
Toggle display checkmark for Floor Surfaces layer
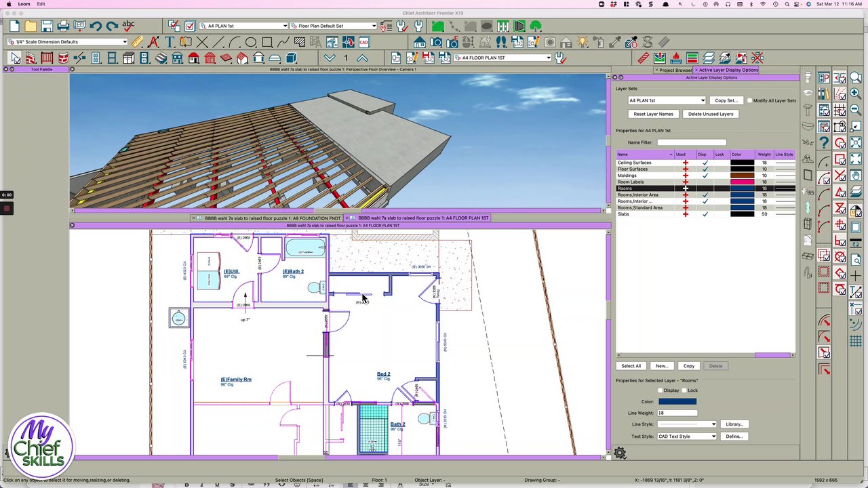(x=705, y=169)
